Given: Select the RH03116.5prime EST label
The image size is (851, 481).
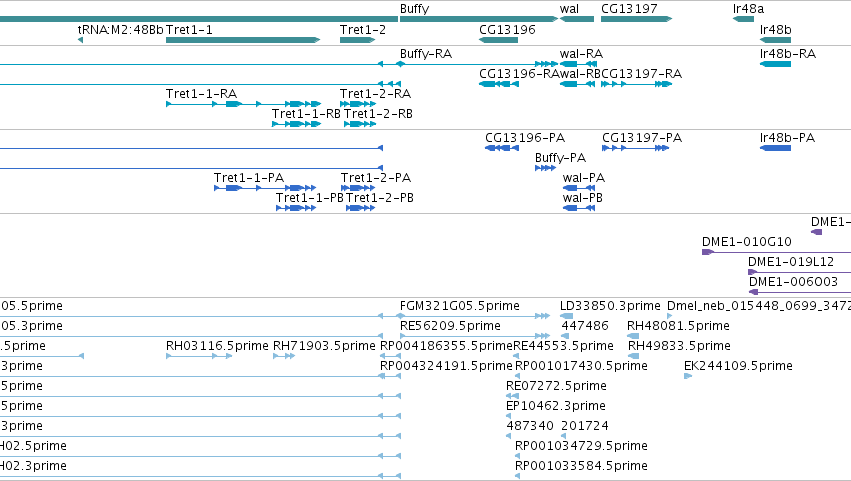Looking at the screenshot, I should pos(217,346).
